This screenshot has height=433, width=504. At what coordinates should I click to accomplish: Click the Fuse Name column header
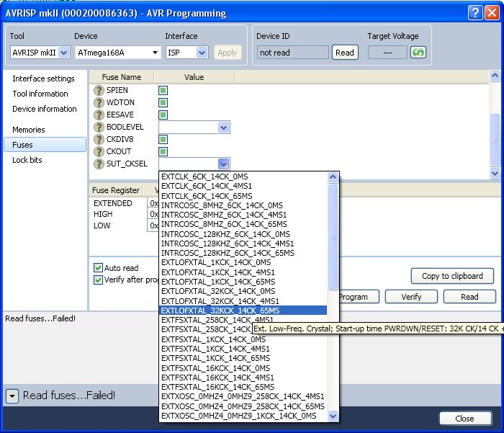(122, 77)
